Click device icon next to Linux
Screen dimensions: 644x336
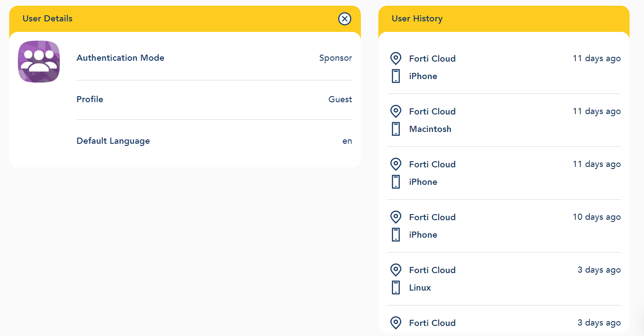(396, 288)
